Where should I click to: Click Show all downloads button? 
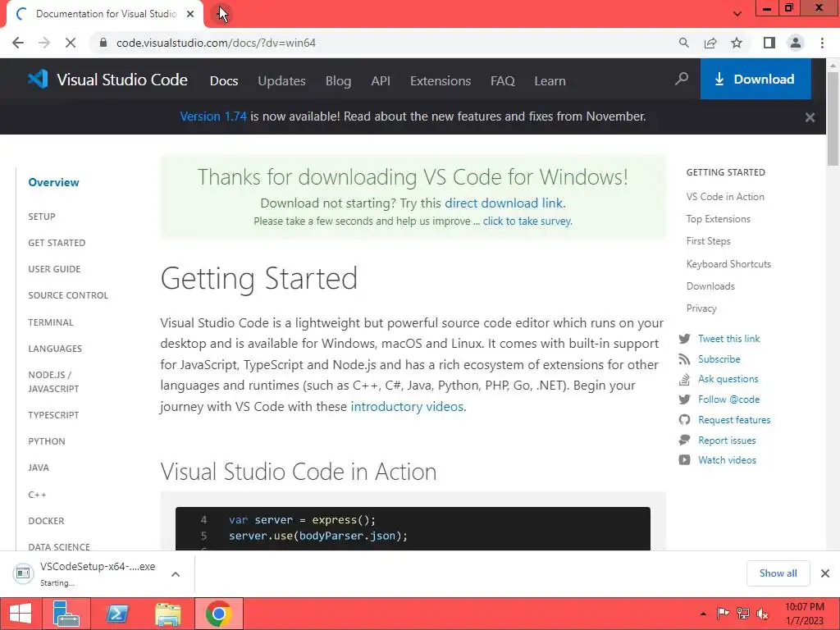pyautogui.click(x=778, y=573)
